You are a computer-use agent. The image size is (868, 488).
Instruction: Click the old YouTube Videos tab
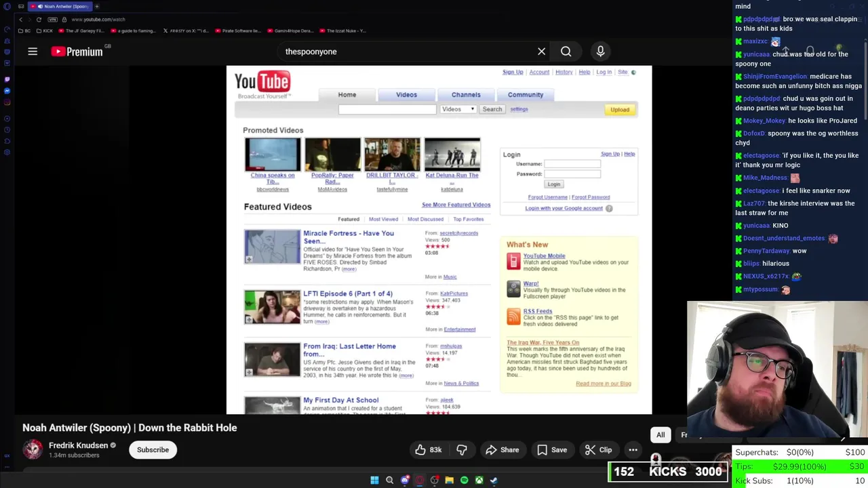pyautogui.click(x=406, y=95)
